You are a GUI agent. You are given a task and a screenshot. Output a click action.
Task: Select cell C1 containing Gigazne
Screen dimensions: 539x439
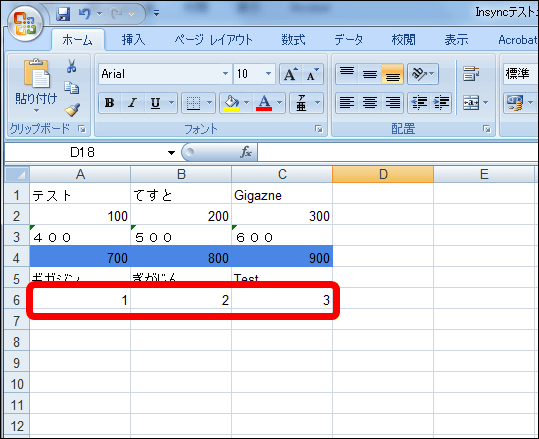pos(282,195)
